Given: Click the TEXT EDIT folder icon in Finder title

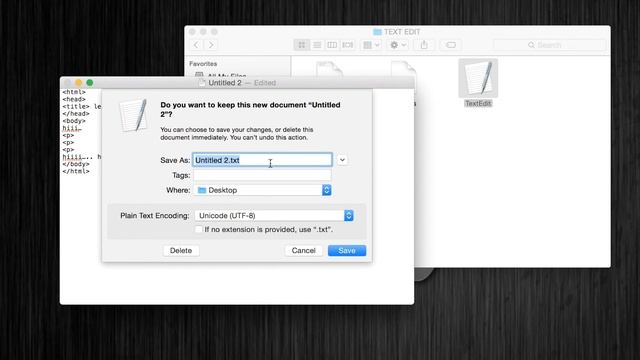Looking at the screenshot, I should [377, 32].
